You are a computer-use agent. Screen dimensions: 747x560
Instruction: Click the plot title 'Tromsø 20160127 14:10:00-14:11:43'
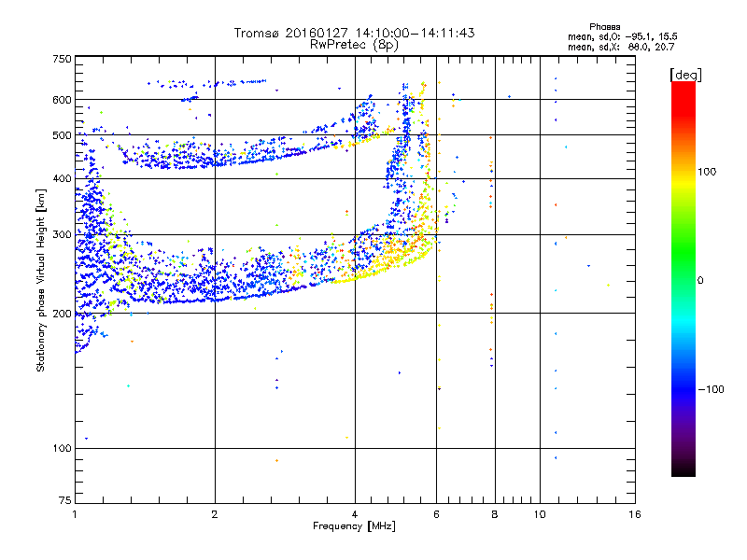pos(354,33)
